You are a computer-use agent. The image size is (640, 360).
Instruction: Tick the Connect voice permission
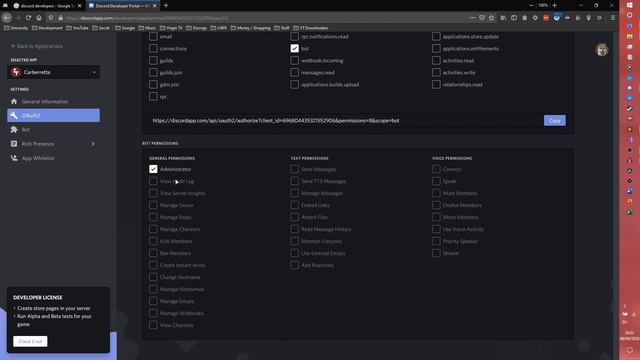pyautogui.click(x=436, y=169)
